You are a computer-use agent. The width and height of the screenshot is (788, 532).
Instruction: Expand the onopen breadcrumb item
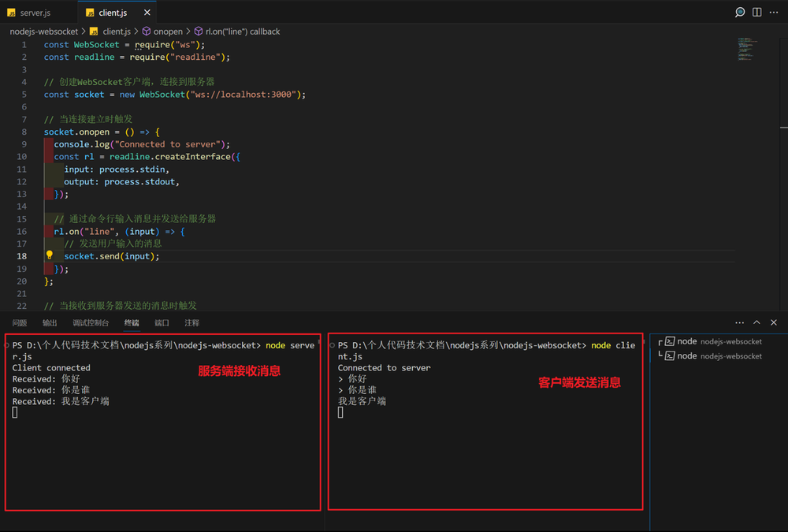(168, 32)
